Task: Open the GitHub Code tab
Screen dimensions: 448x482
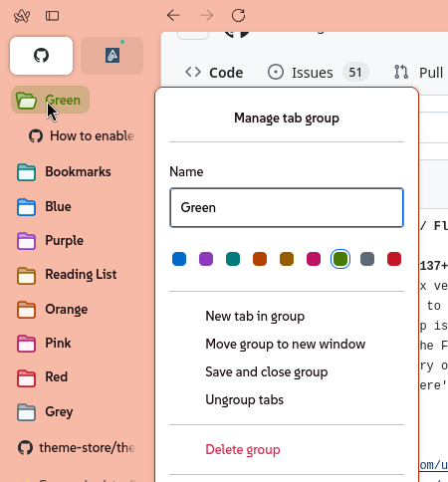Action: pos(214,73)
